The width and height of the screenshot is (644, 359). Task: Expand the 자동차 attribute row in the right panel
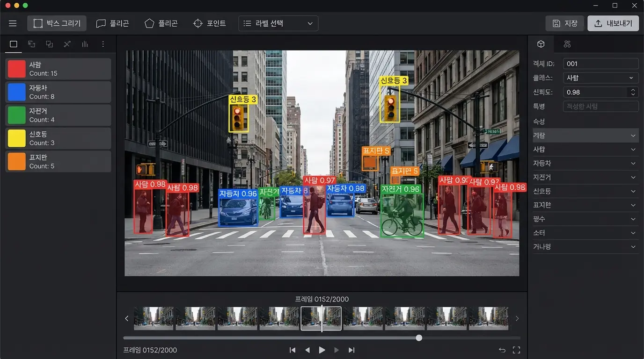click(585, 164)
